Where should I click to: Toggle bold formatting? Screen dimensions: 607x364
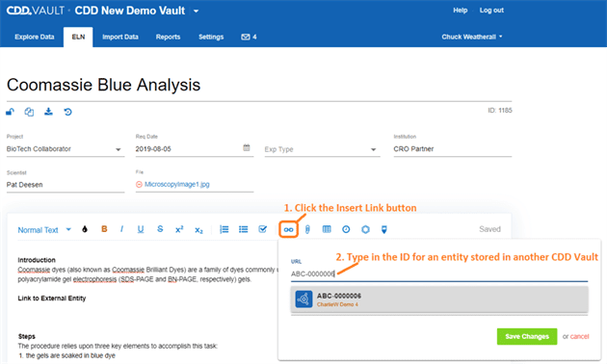[x=104, y=229]
